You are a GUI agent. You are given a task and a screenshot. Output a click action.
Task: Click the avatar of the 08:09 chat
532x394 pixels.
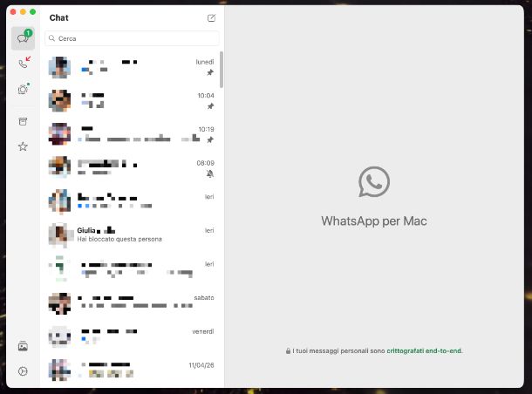(x=59, y=168)
